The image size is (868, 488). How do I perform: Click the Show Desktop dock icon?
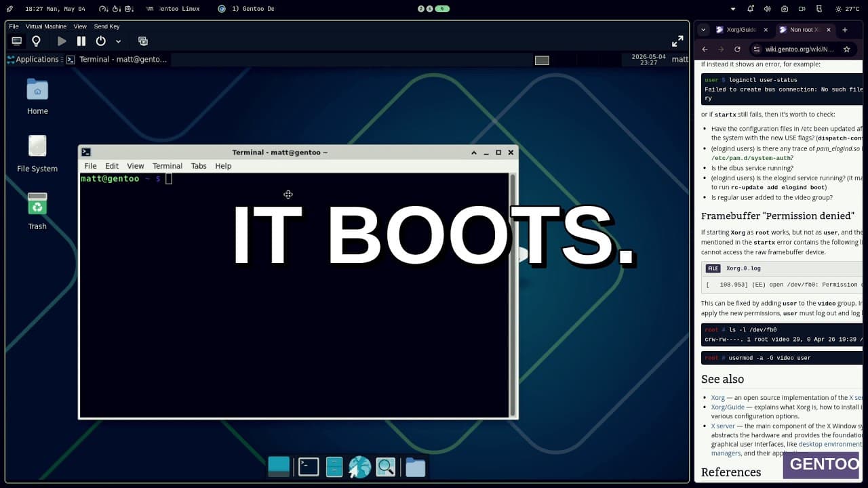click(x=279, y=466)
